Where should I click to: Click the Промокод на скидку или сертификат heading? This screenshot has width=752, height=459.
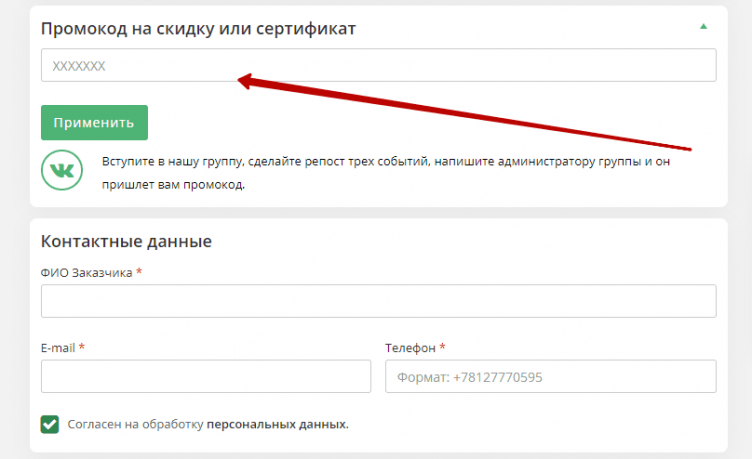198,29
